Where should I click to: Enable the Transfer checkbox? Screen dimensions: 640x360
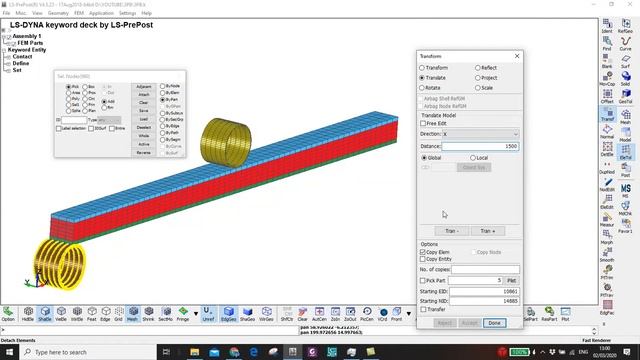coord(423,309)
